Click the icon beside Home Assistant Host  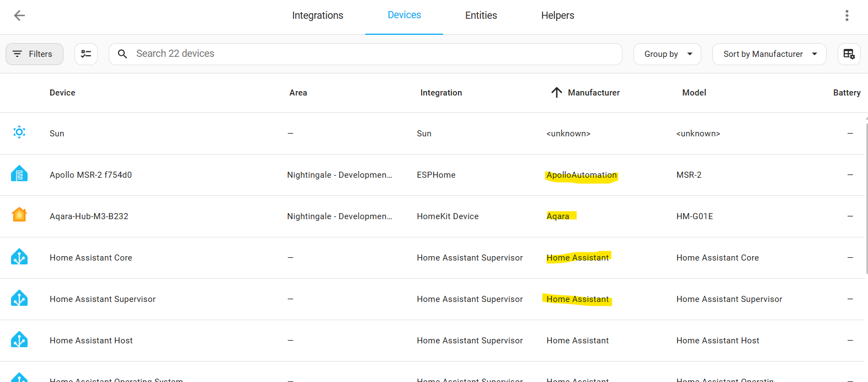coord(19,339)
